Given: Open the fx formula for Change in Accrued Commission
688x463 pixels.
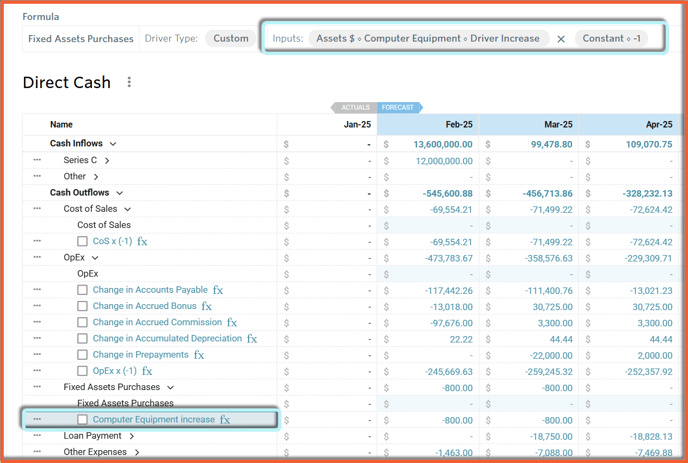Looking at the screenshot, I should 232,323.
